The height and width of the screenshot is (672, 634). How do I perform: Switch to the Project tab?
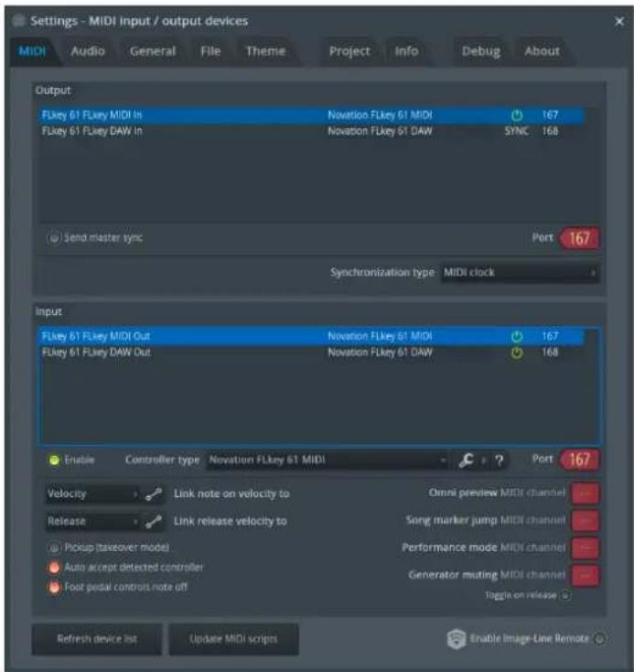click(349, 51)
